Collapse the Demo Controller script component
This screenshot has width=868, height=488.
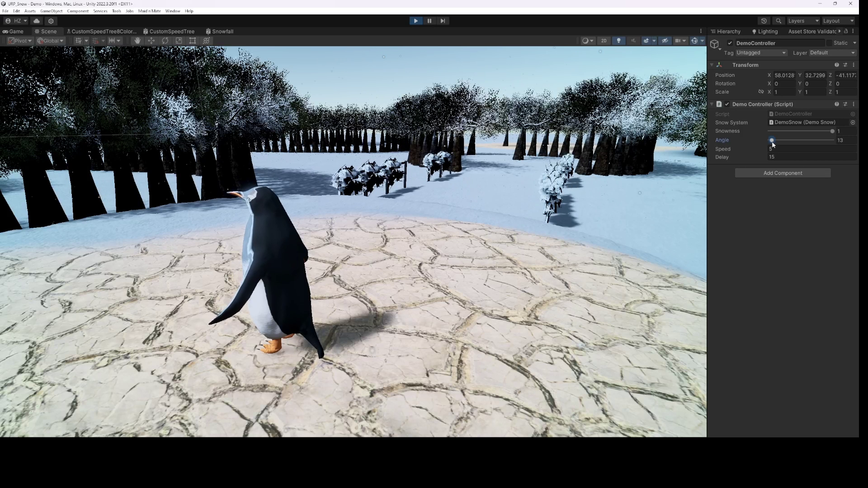pyautogui.click(x=712, y=104)
